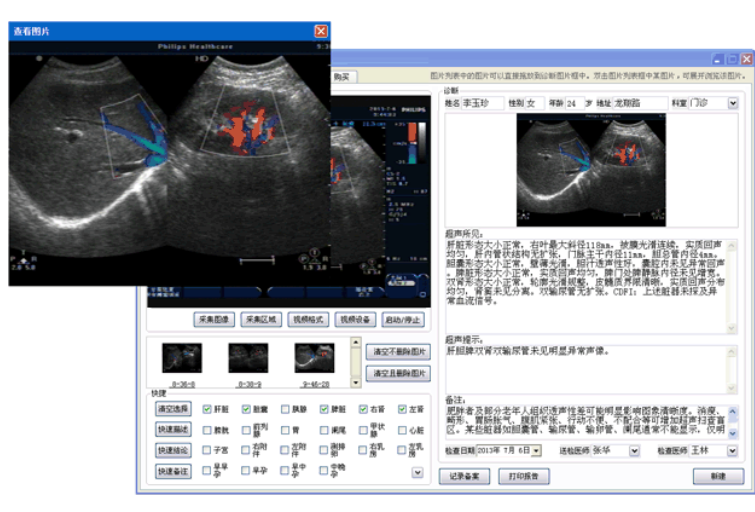755x512 pixels.
Task: Click the 快速描述 quick description button
Action: (x=173, y=430)
